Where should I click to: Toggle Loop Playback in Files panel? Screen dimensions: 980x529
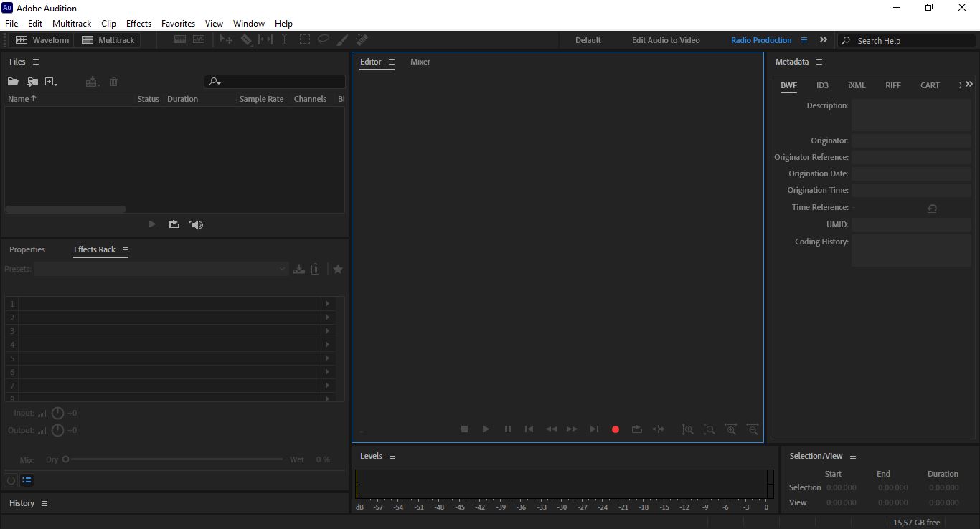pyautogui.click(x=174, y=224)
